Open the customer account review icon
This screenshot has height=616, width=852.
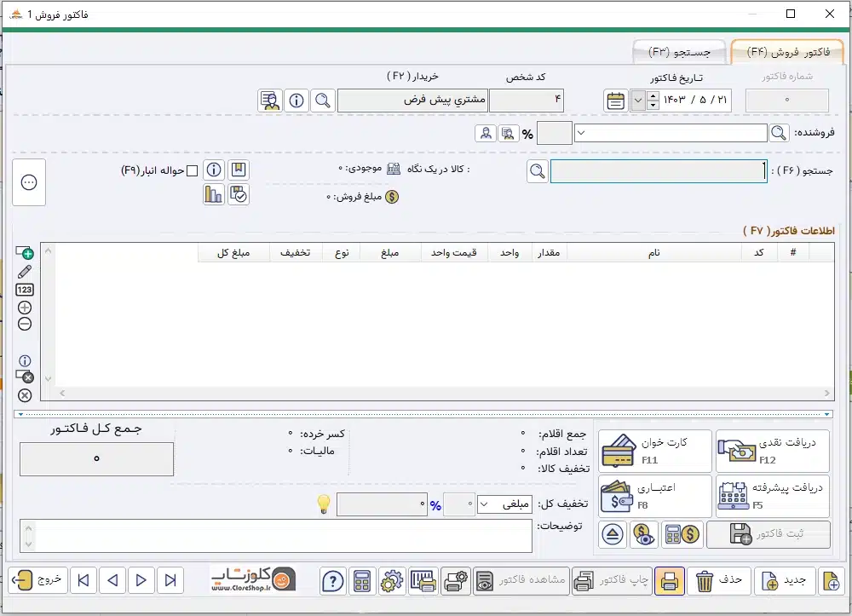(270, 101)
